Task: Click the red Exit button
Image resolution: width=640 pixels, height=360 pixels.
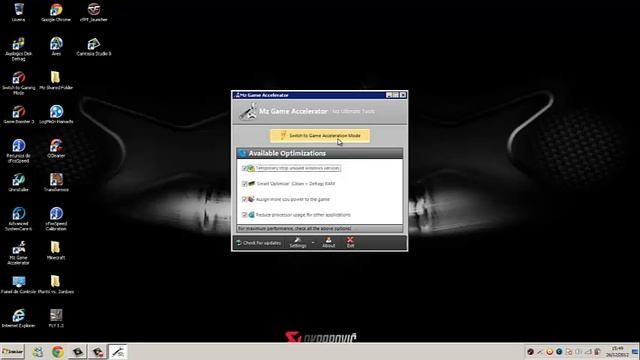Action: [x=350, y=242]
